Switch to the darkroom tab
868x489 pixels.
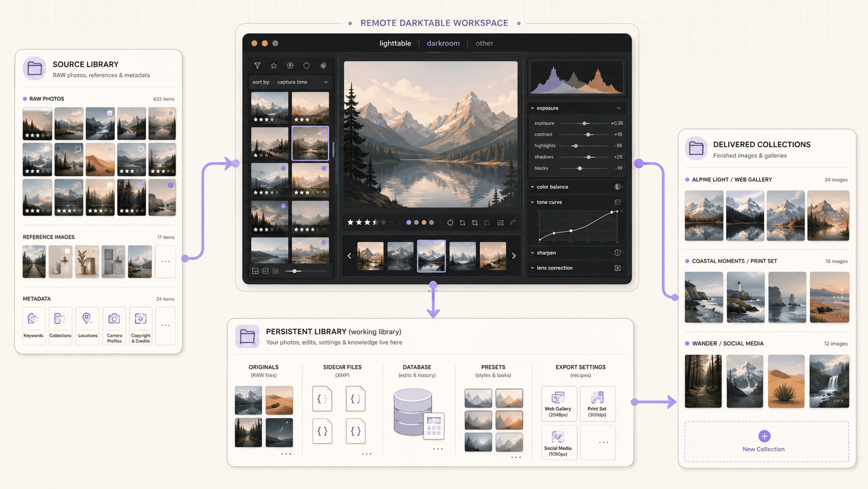tap(443, 43)
